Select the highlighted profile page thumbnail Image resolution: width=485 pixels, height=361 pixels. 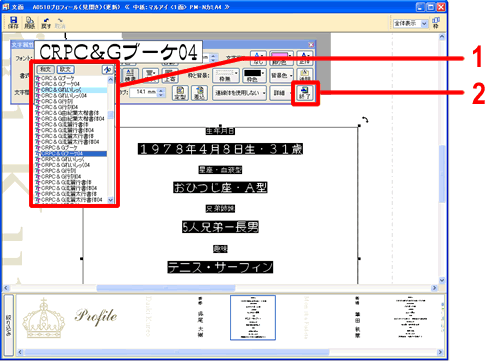(253, 317)
